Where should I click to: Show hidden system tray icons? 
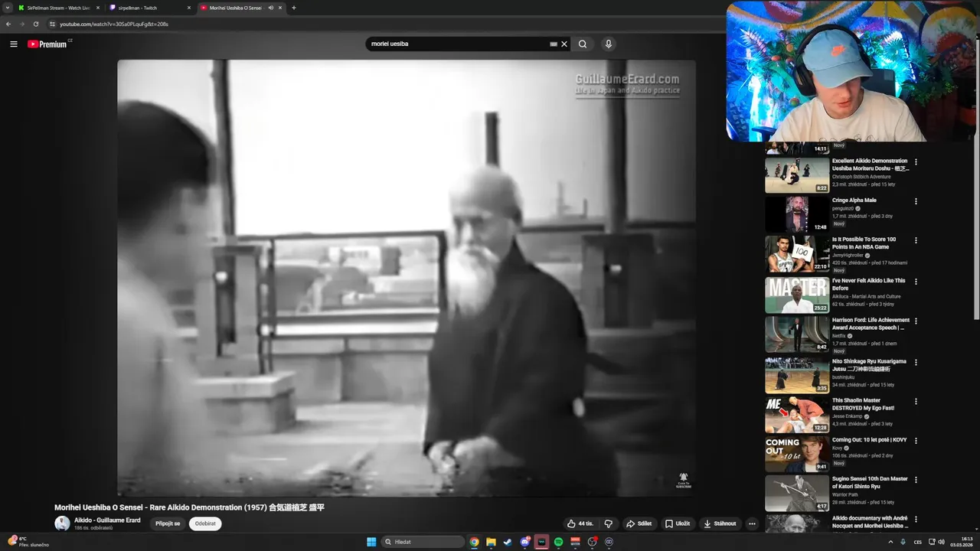pos(890,542)
